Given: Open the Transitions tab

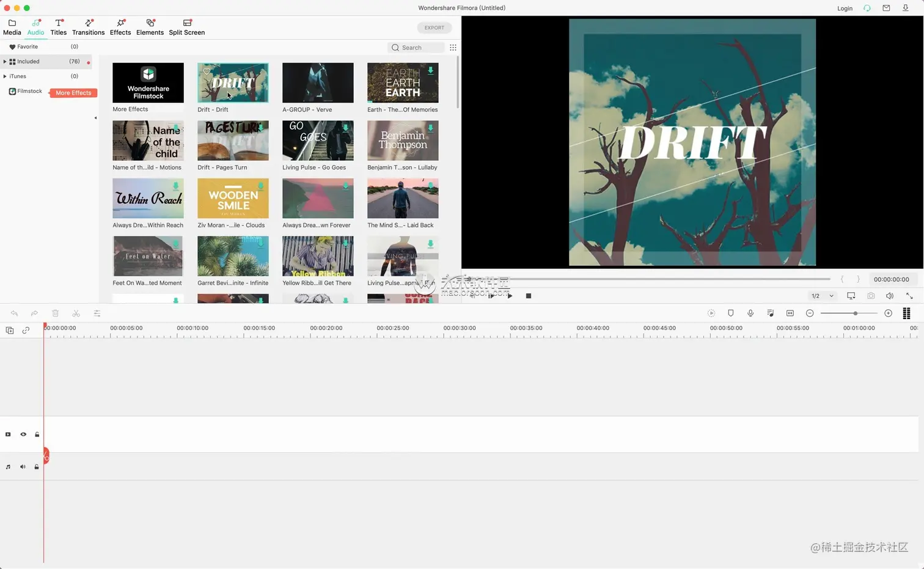Looking at the screenshot, I should [88, 27].
